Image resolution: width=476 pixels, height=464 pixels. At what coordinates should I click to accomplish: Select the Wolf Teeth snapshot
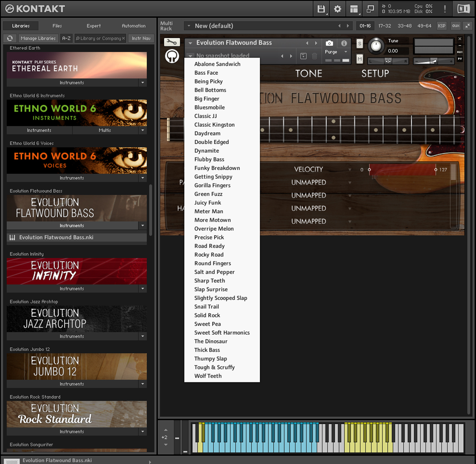coord(222,376)
